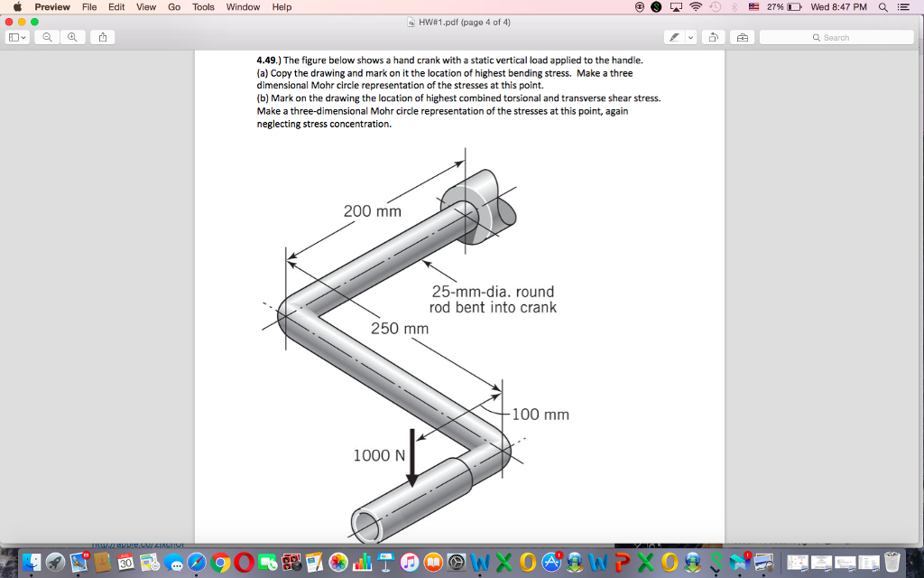The height and width of the screenshot is (578, 924).
Task: Open the Tools menu
Action: 202,7
